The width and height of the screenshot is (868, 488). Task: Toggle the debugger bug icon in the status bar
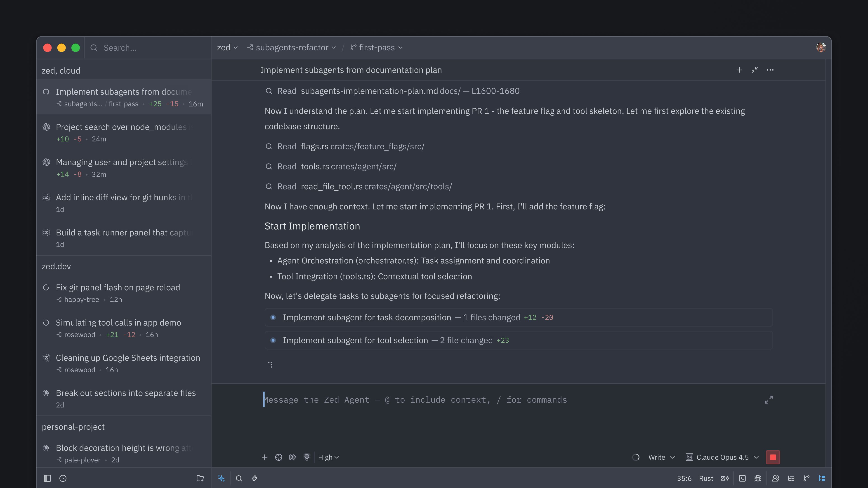(x=758, y=478)
